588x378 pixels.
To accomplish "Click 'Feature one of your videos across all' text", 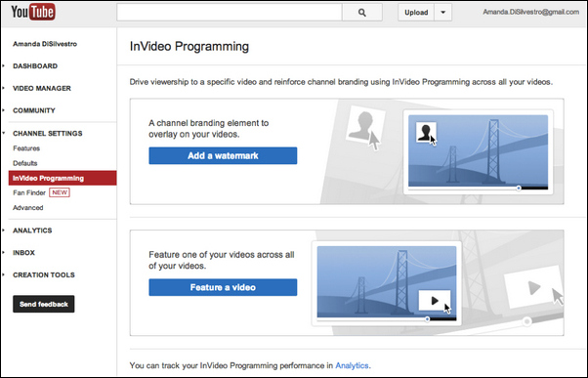I will coord(222,260).
